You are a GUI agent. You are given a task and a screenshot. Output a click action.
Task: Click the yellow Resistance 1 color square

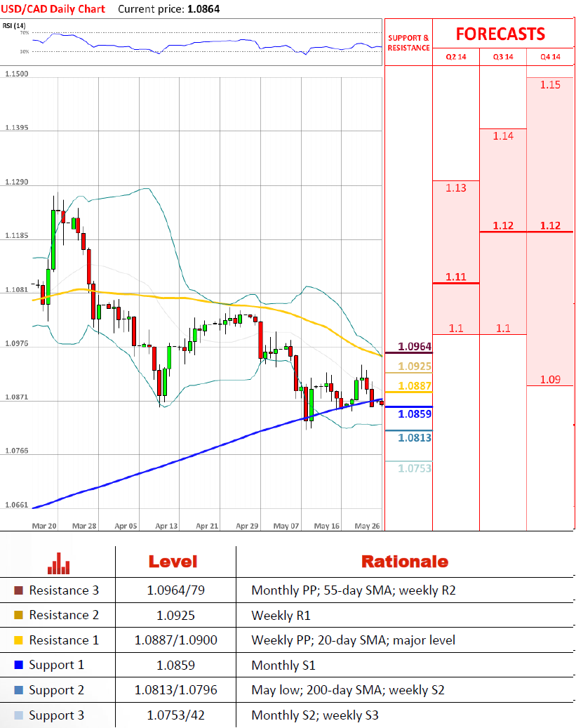(18, 640)
